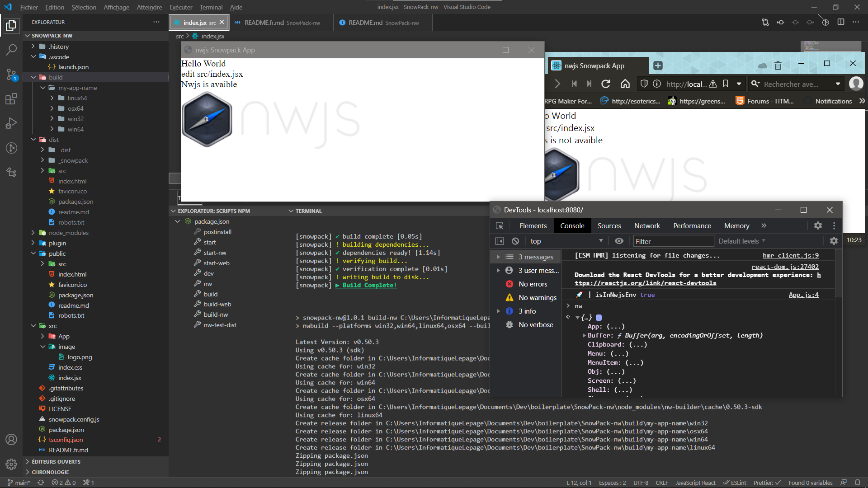Screen dimensions: 868x488
Task: Open DevTools customize menu dots
Action: click(x=834, y=226)
